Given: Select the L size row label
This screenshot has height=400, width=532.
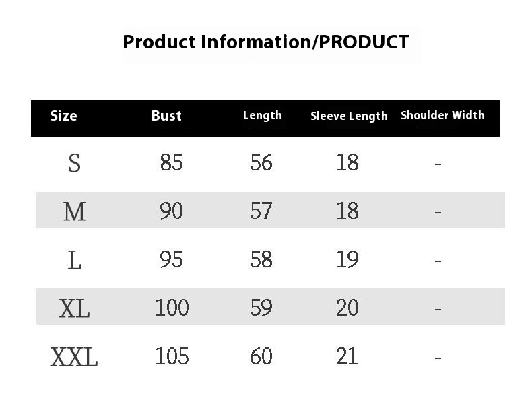Looking at the screenshot, I should pos(74,260).
